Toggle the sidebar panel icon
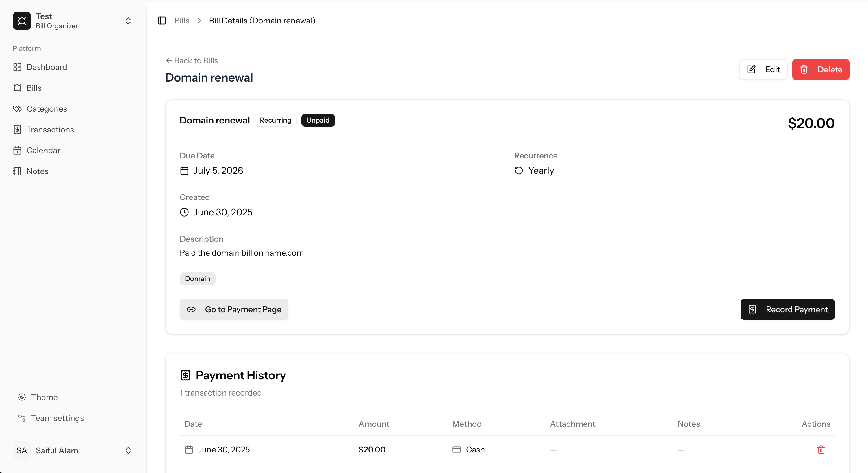 pos(162,21)
